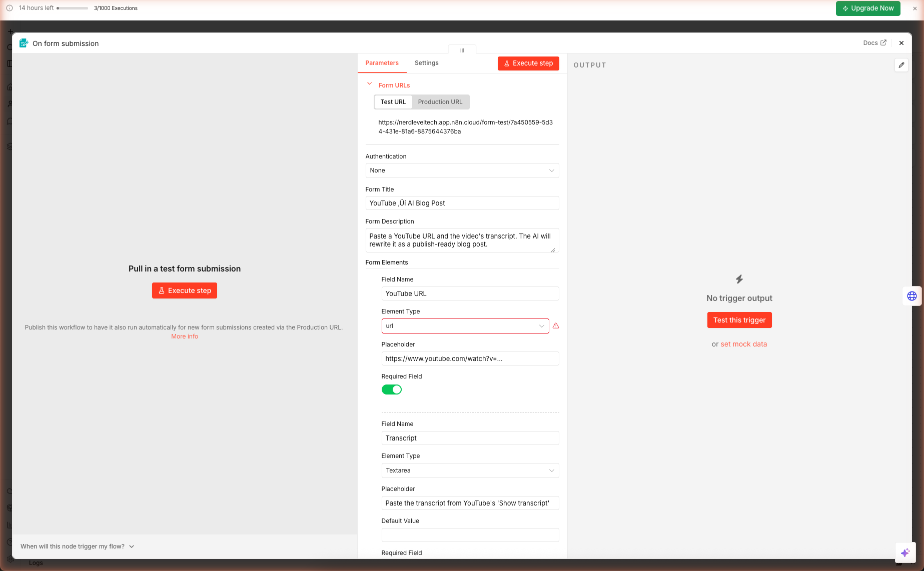Click the form trigger node icon
This screenshot has height=571, width=924.
[24, 43]
